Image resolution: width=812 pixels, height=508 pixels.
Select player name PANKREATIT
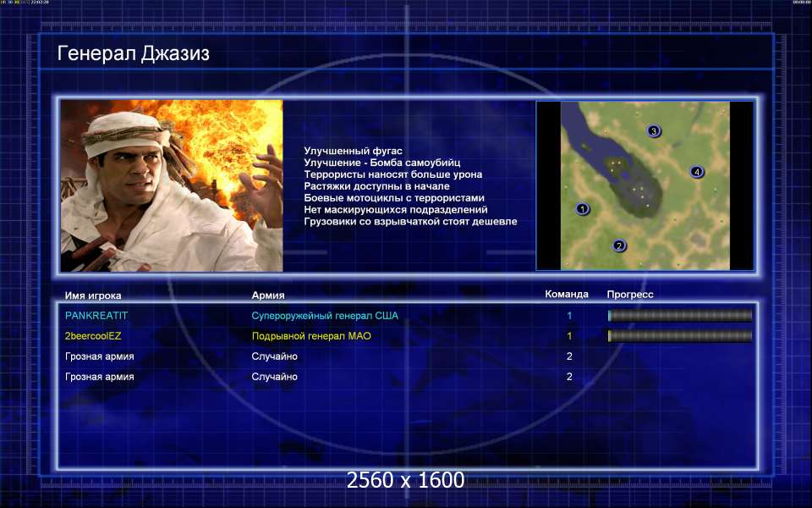(96, 316)
